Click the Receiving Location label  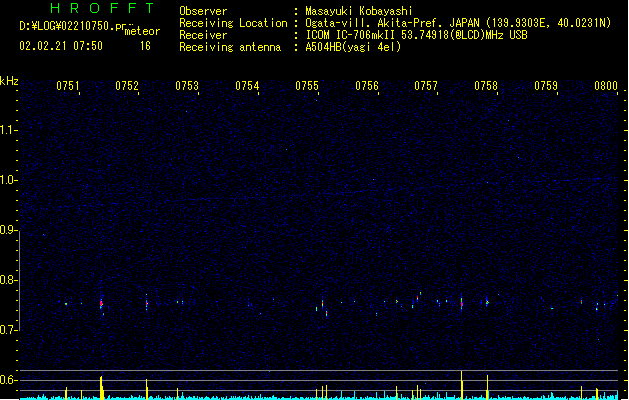pyautogui.click(x=233, y=23)
